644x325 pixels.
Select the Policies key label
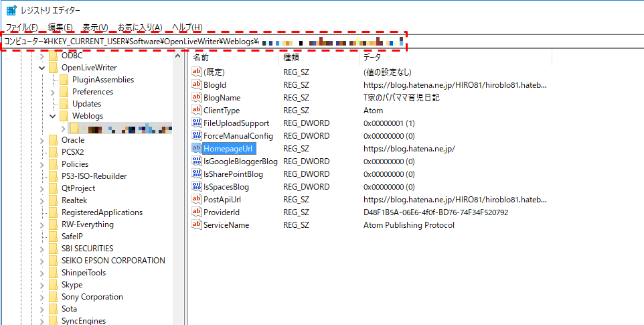click(x=75, y=164)
